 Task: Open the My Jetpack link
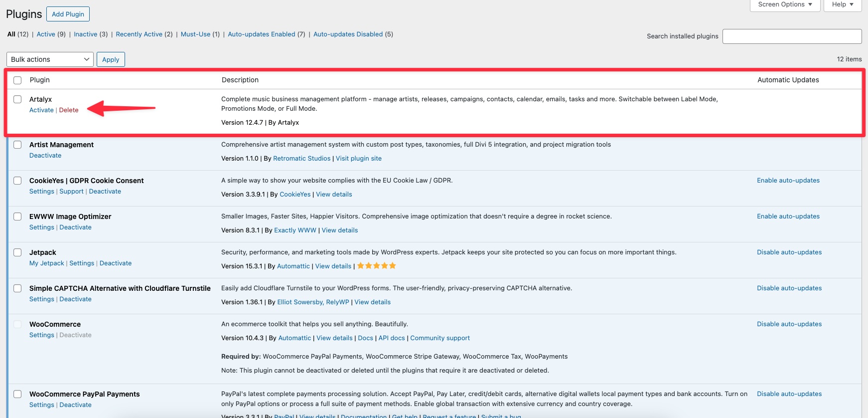coord(47,263)
